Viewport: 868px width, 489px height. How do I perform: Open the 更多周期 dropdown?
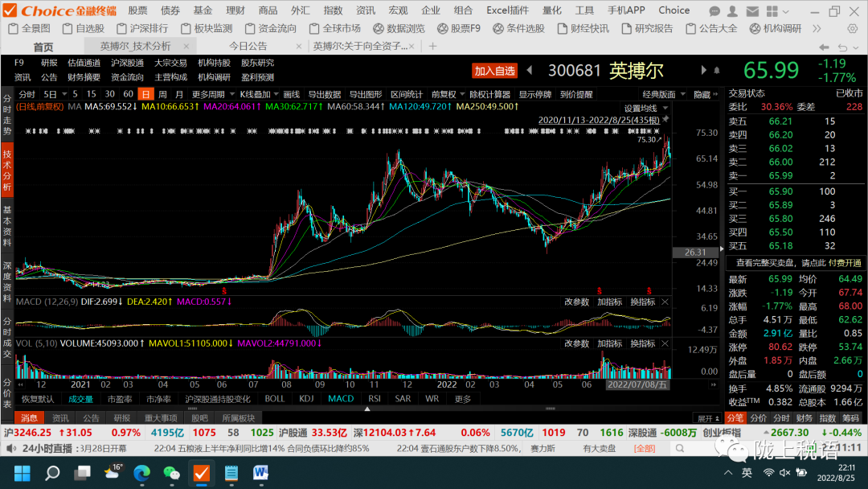(x=213, y=94)
